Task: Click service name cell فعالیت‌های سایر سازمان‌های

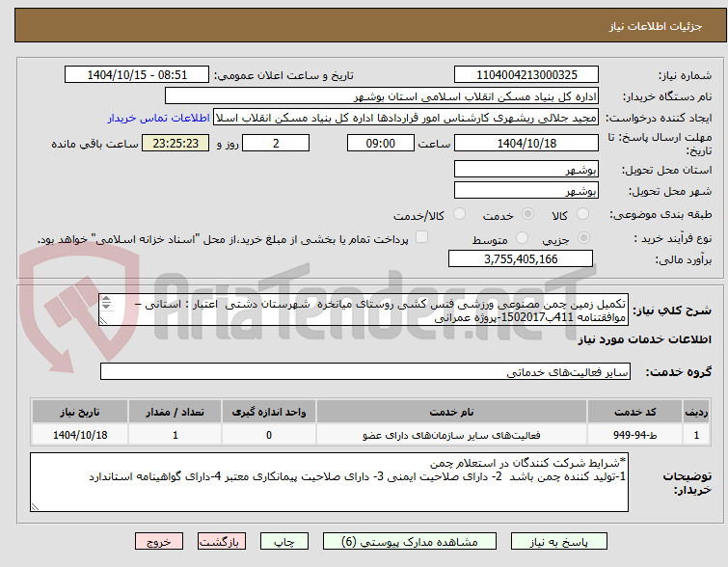Action: pos(452,435)
